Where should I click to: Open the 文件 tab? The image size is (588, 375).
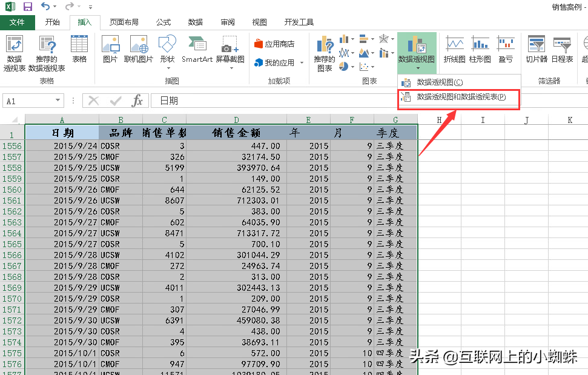[x=17, y=22]
